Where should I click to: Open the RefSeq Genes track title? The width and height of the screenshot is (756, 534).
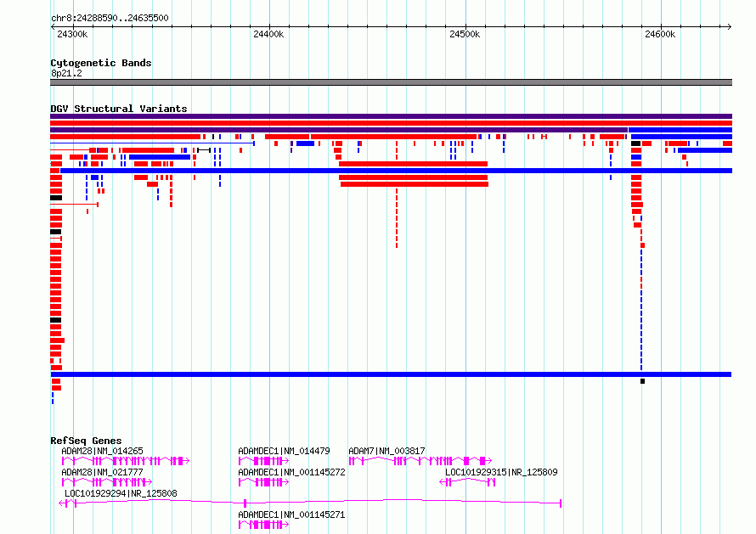click(x=86, y=441)
